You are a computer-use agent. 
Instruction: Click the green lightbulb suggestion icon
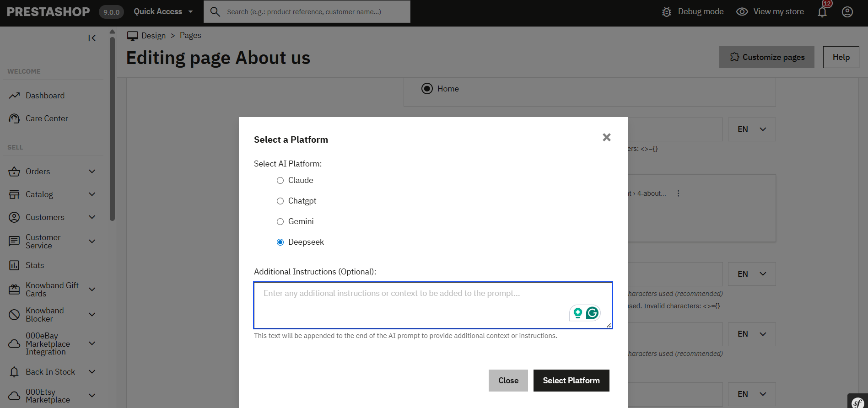click(577, 313)
